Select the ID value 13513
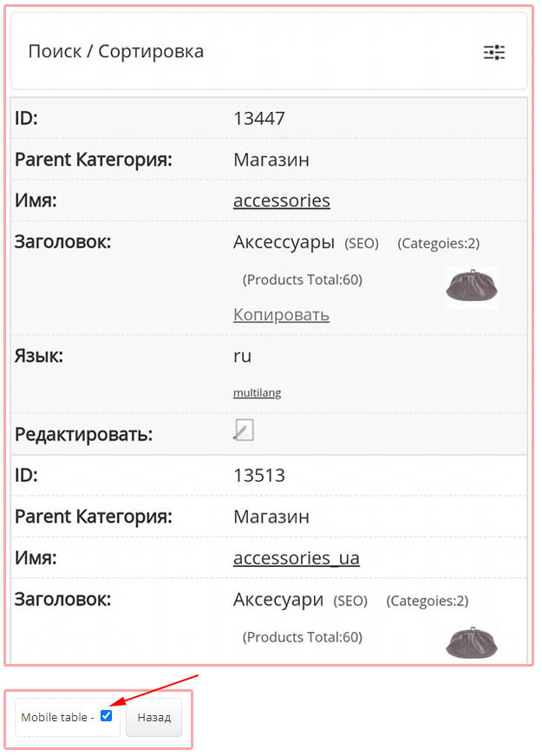The width and height of the screenshot is (542, 756). 259,476
